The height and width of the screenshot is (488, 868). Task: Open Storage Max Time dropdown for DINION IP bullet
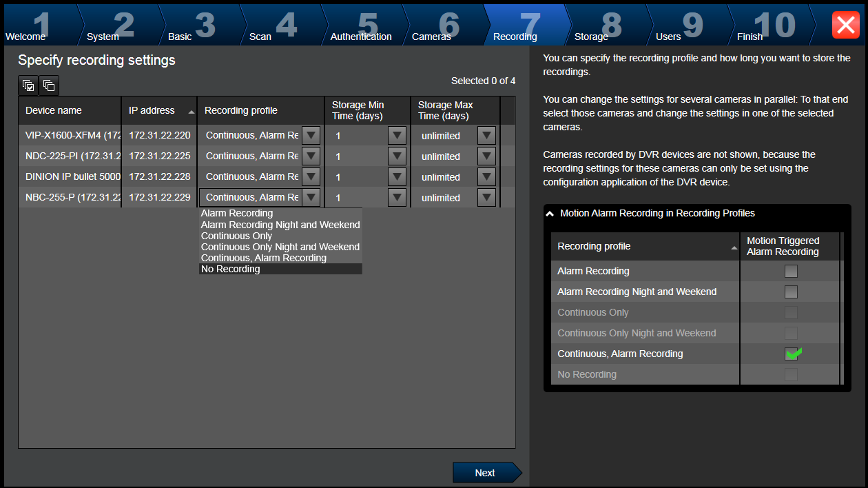click(x=486, y=176)
